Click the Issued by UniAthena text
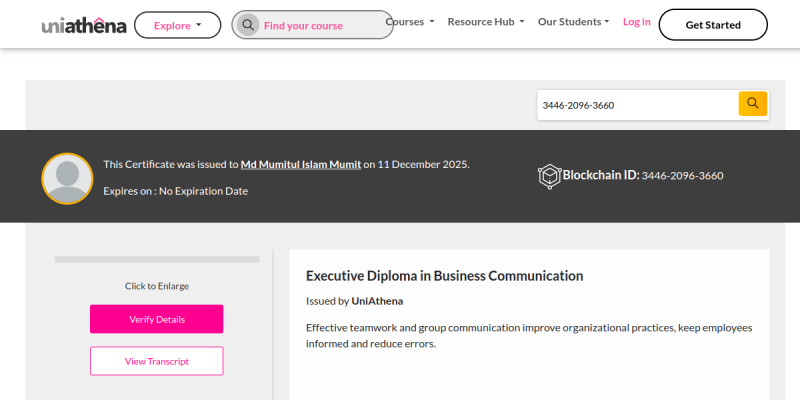Screen dimensions: 800x400 coord(355,301)
